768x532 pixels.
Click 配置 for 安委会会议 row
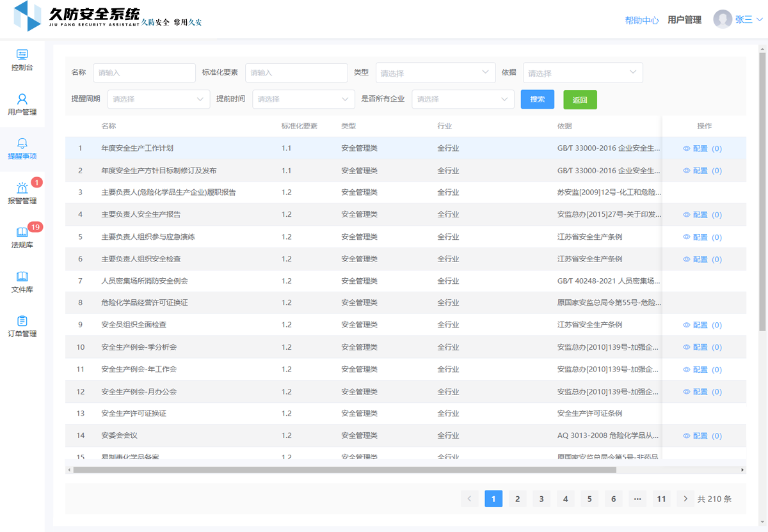[x=702, y=436]
